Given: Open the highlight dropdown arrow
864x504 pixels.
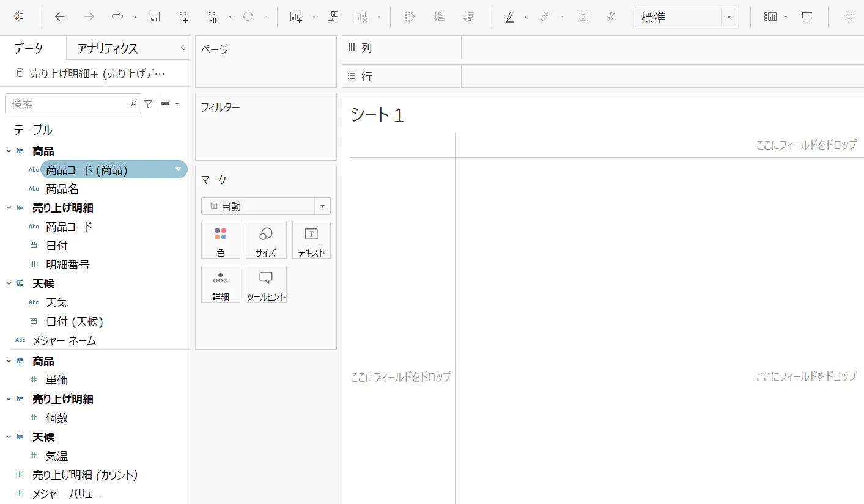Looking at the screenshot, I should pyautogui.click(x=525, y=17).
